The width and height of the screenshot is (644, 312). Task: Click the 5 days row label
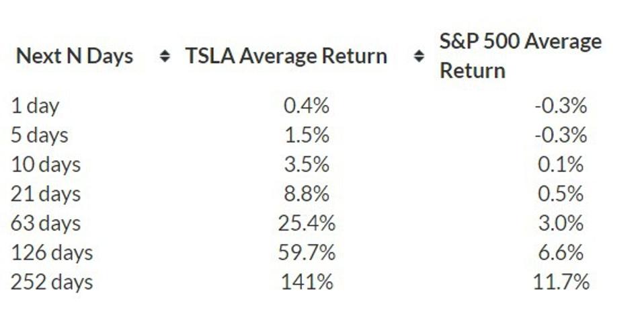40,135
